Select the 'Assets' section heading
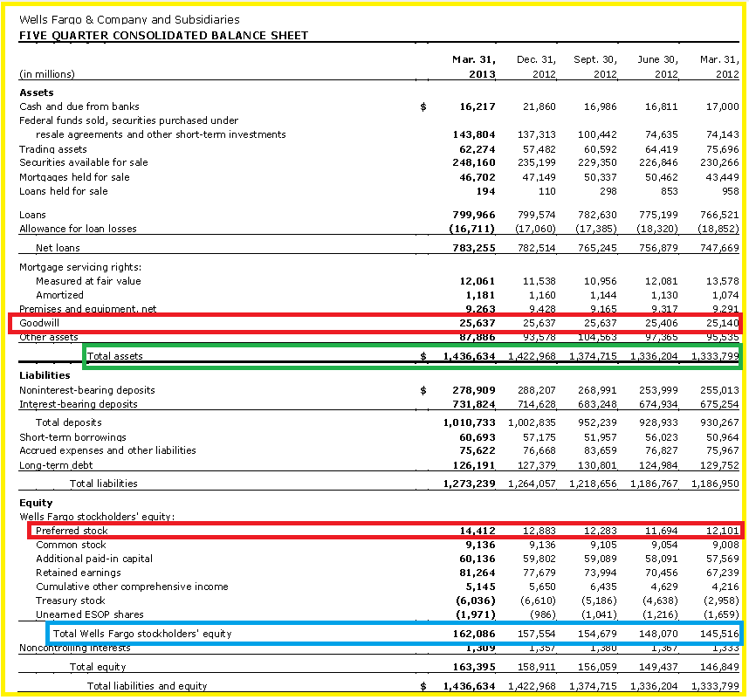Image resolution: width=749 pixels, height=700 pixels. (x=37, y=93)
